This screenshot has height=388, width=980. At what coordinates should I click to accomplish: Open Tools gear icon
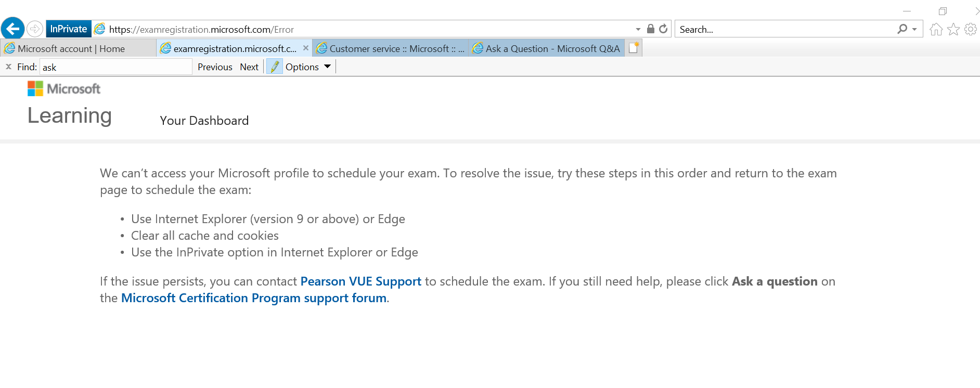click(x=971, y=29)
